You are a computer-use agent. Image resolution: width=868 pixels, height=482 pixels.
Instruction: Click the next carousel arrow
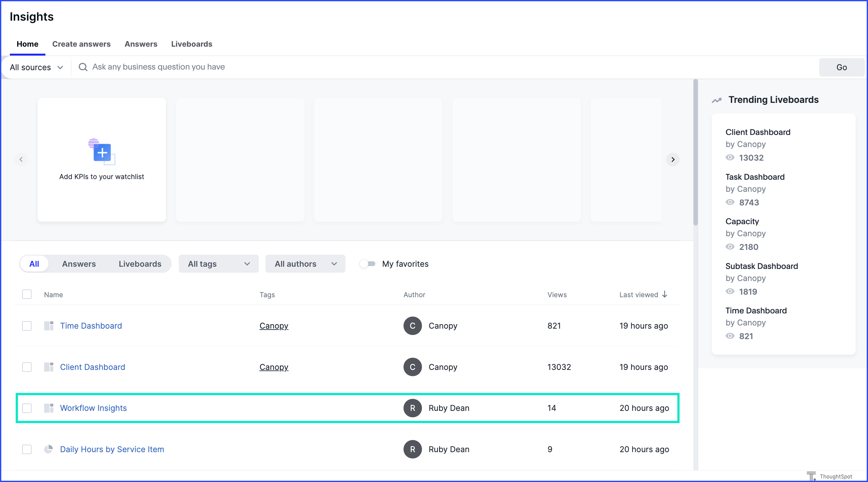pos(672,159)
